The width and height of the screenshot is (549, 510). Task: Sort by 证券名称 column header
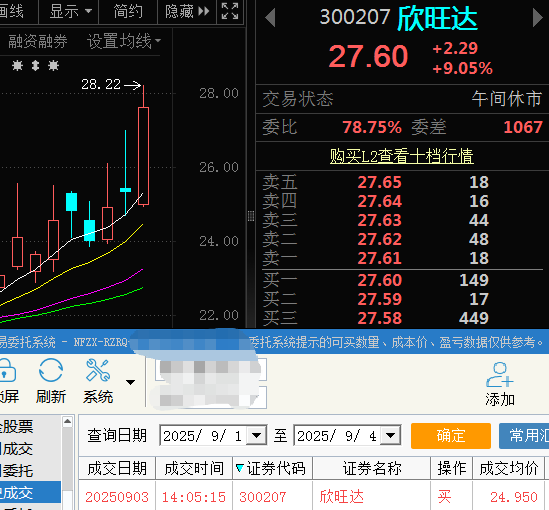point(371,468)
